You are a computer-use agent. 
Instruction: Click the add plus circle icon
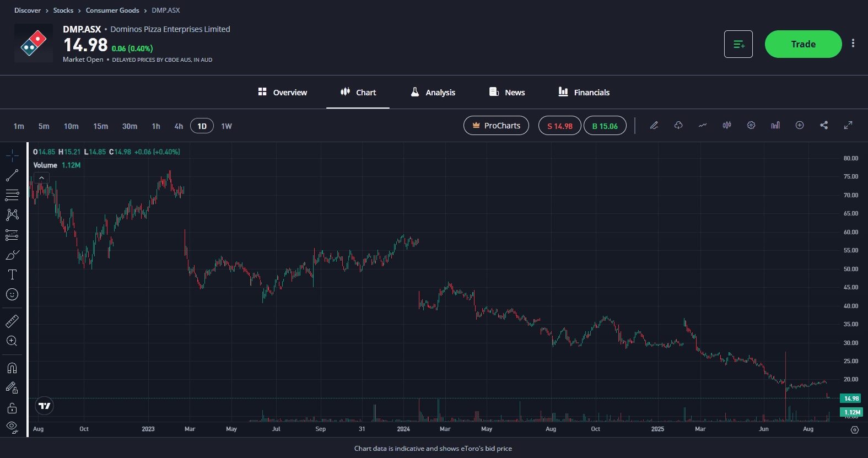point(800,126)
